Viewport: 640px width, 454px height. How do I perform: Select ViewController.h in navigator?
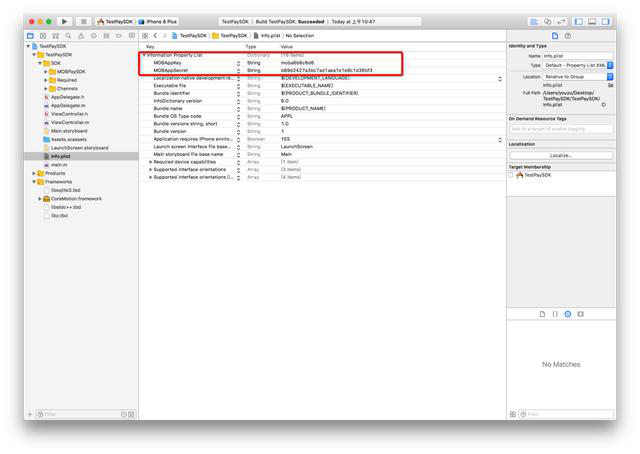click(x=69, y=114)
